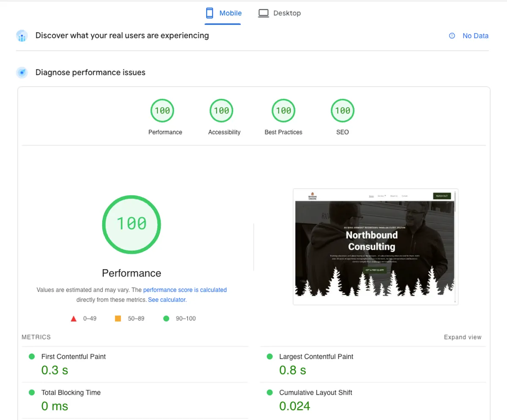Click the 50–89 legend label
Viewport: 507px width, 420px height.
(x=136, y=319)
